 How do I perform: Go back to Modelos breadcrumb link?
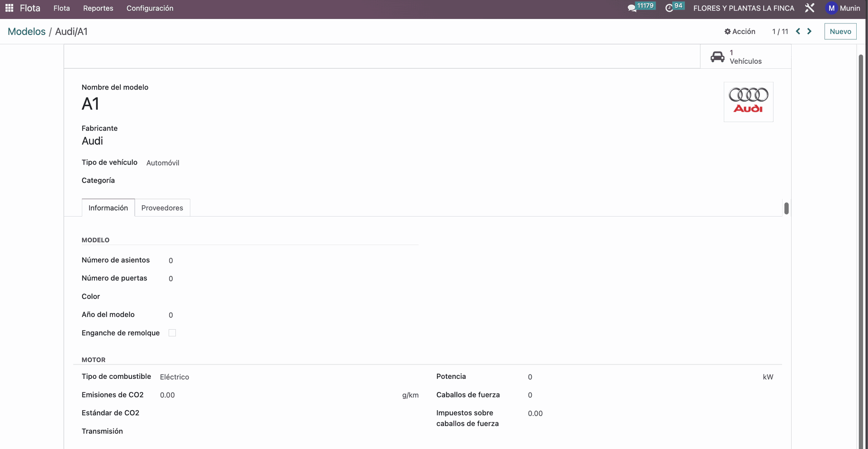click(x=27, y=32)
